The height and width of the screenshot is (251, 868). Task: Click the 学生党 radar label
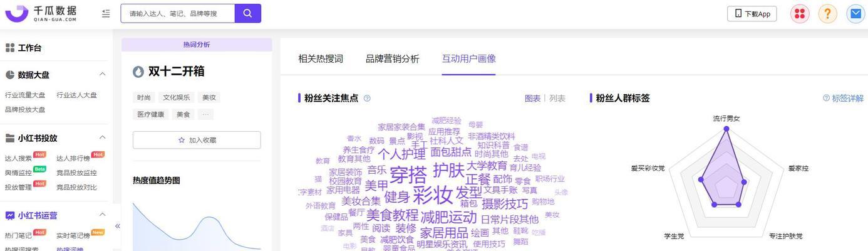674,236
